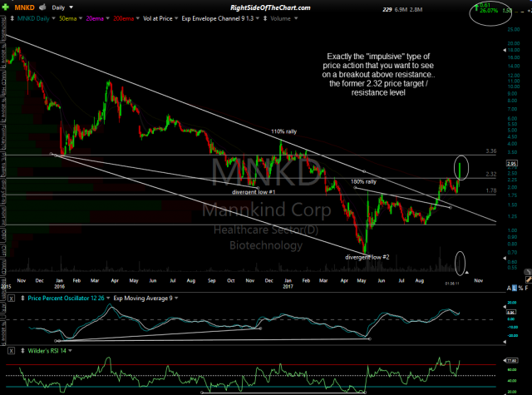The height and width of the screenshot is (395, 532).
Task: Expand the 200ema indicator dropdown arrow
Action: pos(137,18)
